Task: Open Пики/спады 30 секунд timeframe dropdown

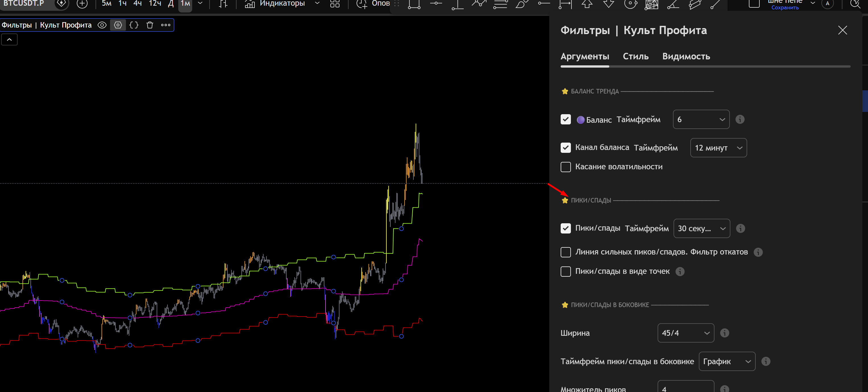Action: click(x=701, y=228)
